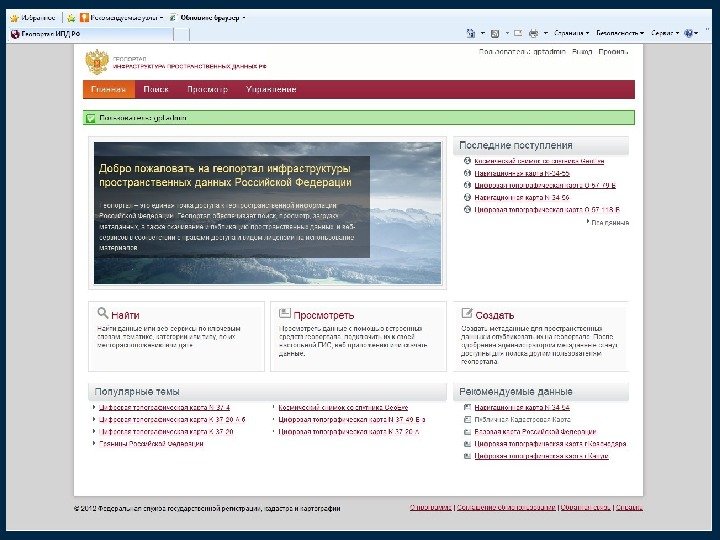
Task: Click the Print icon in command bar
Action: [534, 33]
